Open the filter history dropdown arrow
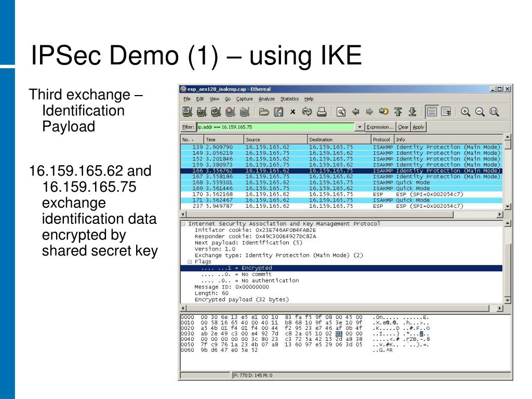Image resolution: width=532 pixels, height=399 pixels. pyautogui.click(x=360, y=127)
